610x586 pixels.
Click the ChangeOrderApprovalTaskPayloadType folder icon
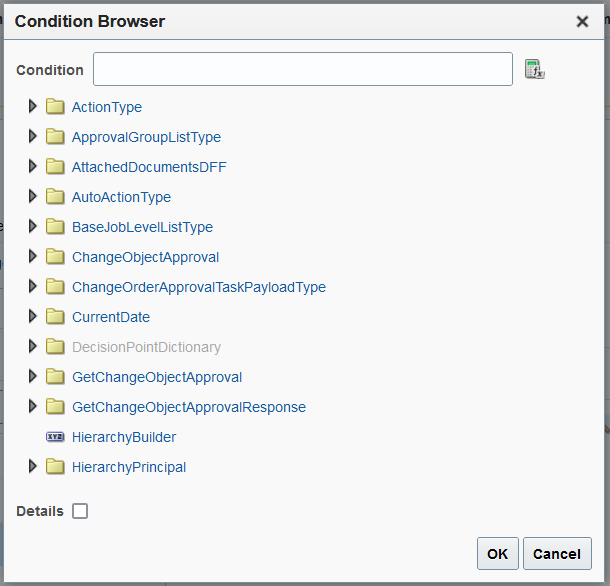click(55, 286)
